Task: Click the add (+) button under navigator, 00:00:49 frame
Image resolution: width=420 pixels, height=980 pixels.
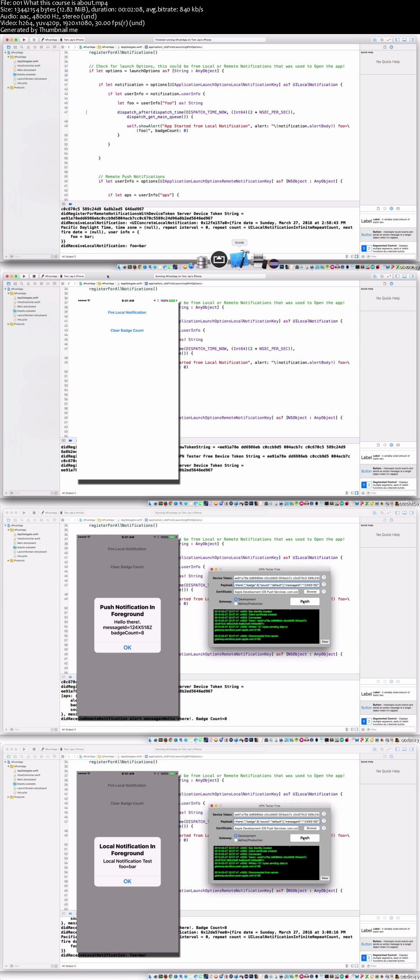Action: point(6,257)
